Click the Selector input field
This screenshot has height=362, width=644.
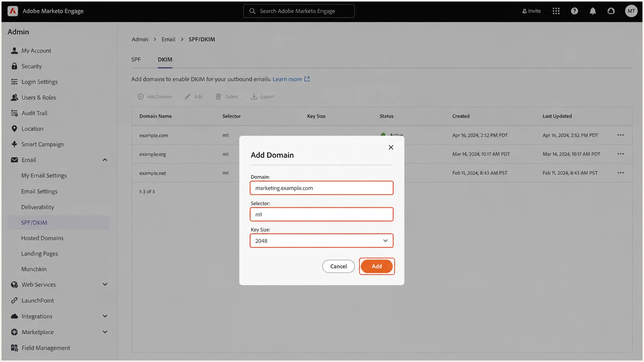322,215
